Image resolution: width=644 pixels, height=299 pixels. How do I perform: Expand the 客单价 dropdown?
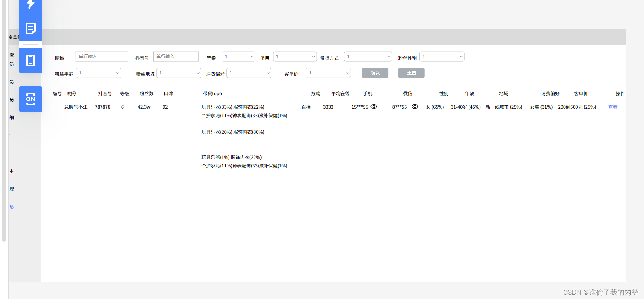(328, 73)
